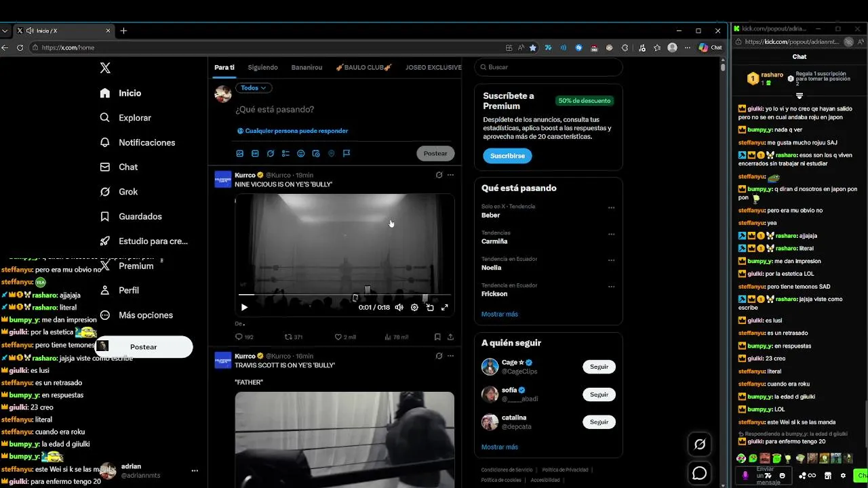Open Más opciones in the sidebar
The image size is (868, 488).
136,315
